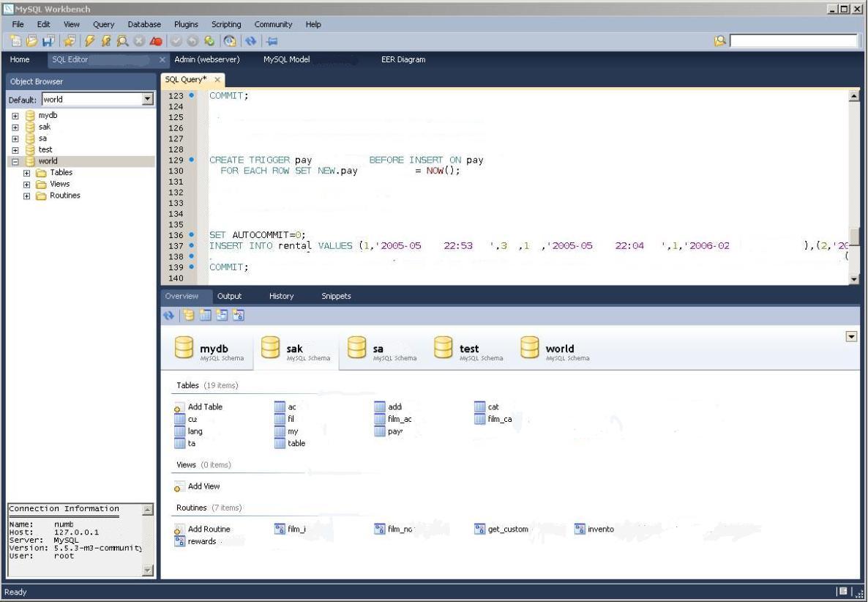
Task: Execute current statement with cursor-lightning icon
Action: click(106, 41)
